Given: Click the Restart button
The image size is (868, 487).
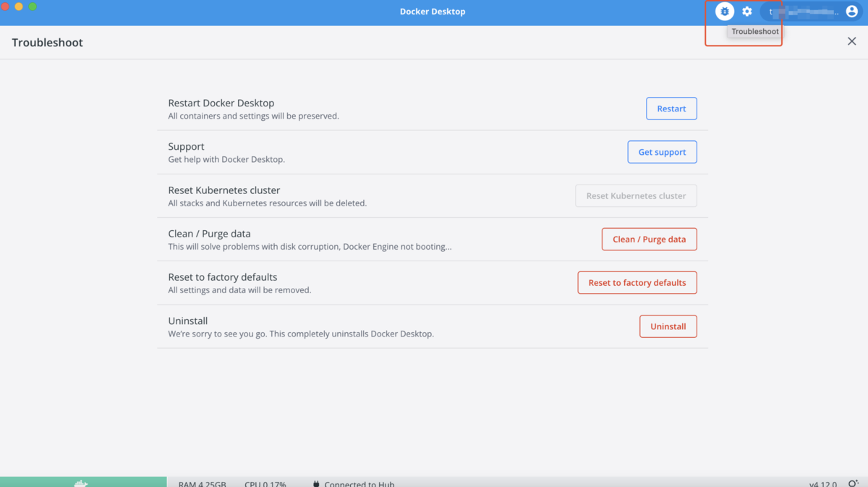Looking at the screenshot, I should pyautogui.click(x=671, y=109).
